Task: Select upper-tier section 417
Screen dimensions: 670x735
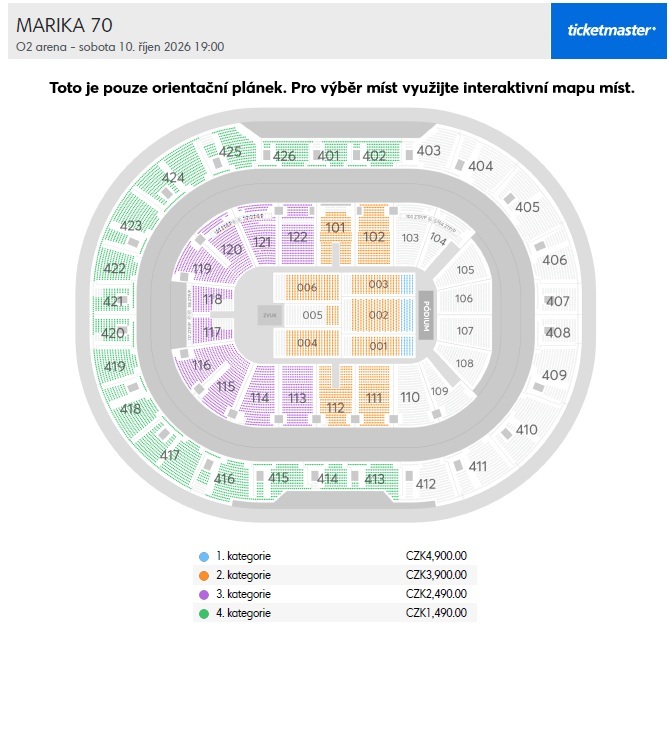Action: [169, 455]
